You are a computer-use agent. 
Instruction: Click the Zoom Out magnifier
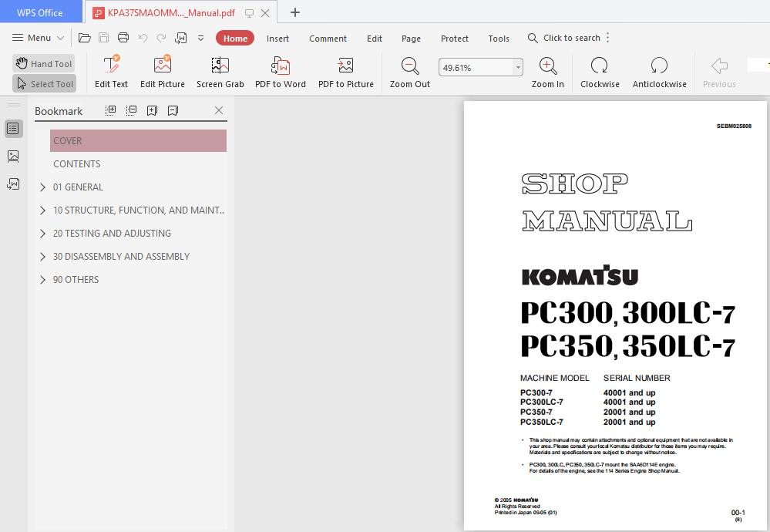click(x=409, y=72)
